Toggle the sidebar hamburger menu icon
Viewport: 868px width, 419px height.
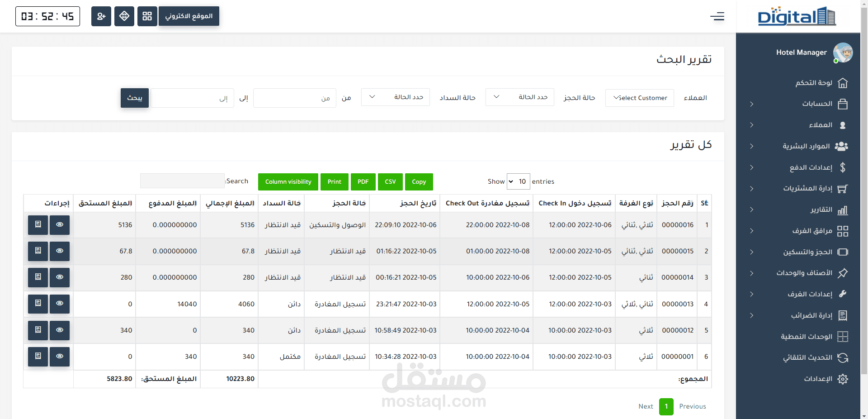point(717,17)
